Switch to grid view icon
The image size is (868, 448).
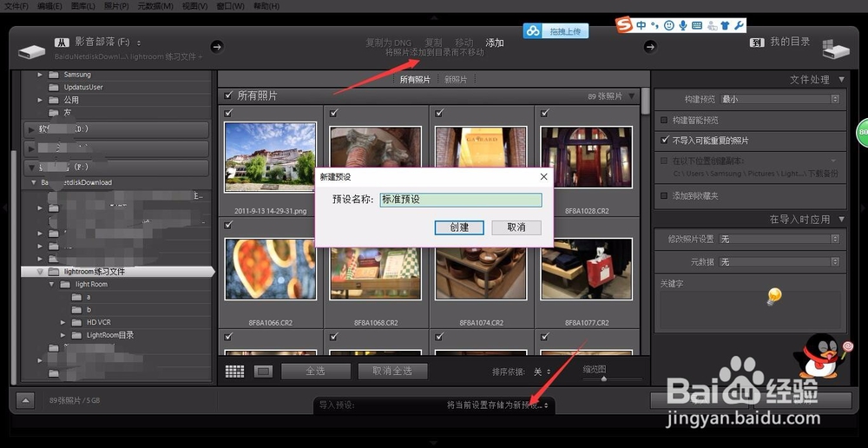234,371
